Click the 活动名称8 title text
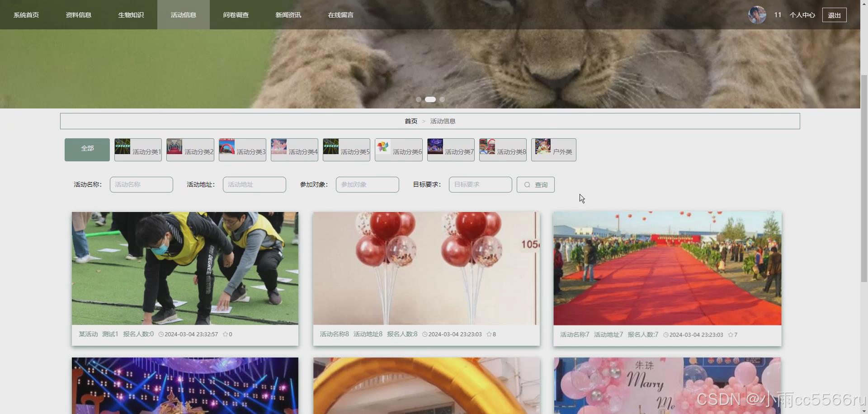Viewport: 868px width, 414px height. 335,334
